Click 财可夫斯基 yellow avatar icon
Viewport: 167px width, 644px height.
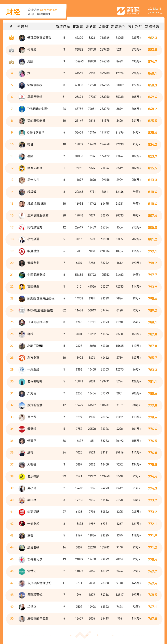[22, 168]
